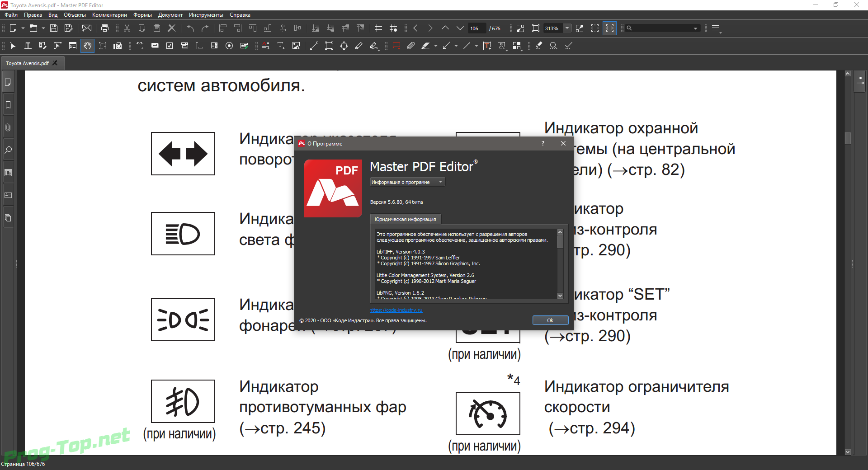Viewport: 868px width, 470px height.
Task: Click the legal info scrollbar thumb
Action: point(560,242)
